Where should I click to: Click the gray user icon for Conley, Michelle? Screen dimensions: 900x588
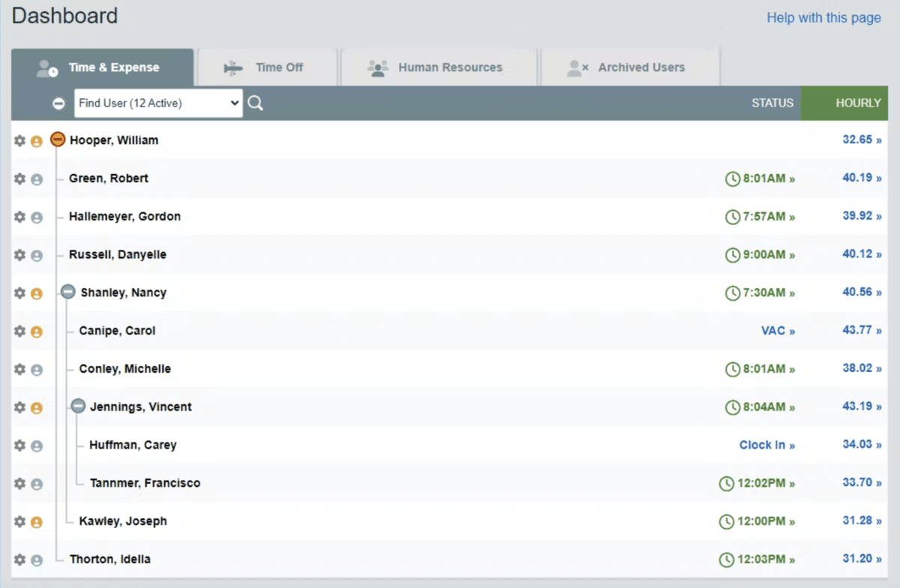click(x=37, y=370)
